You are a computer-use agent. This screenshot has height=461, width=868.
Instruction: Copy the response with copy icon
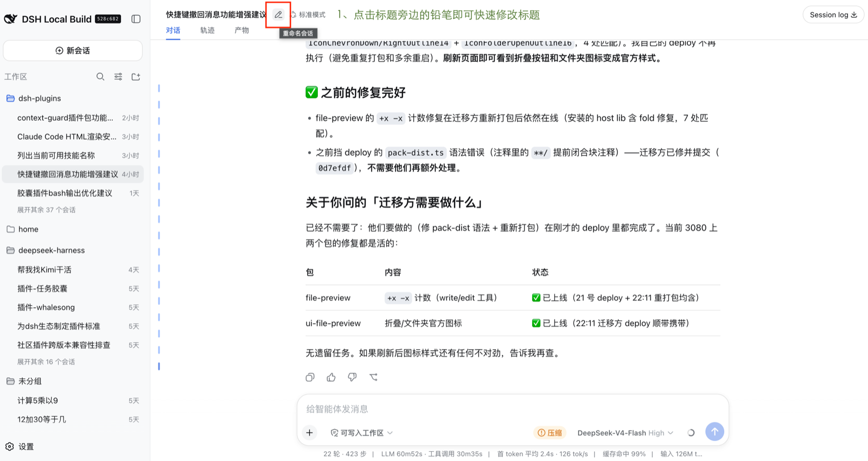click(x=310, y=377)
